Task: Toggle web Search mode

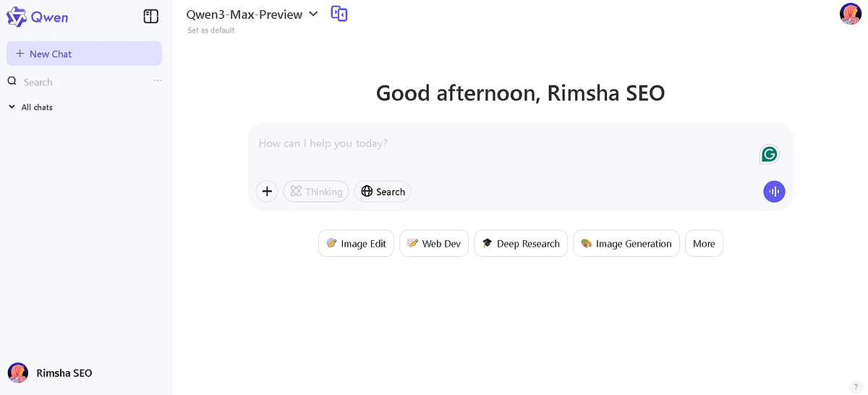Action: [x=383, y=192]
